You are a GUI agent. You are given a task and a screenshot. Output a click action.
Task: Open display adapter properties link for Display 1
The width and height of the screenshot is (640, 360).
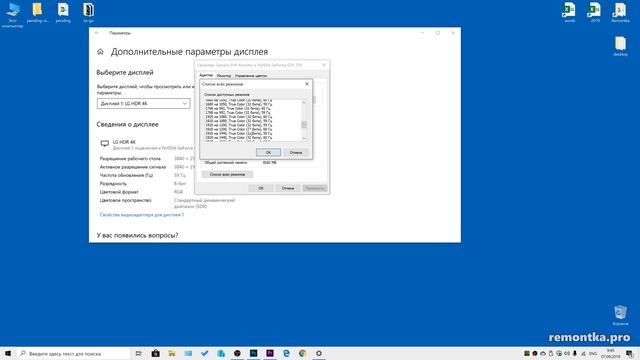142,215
